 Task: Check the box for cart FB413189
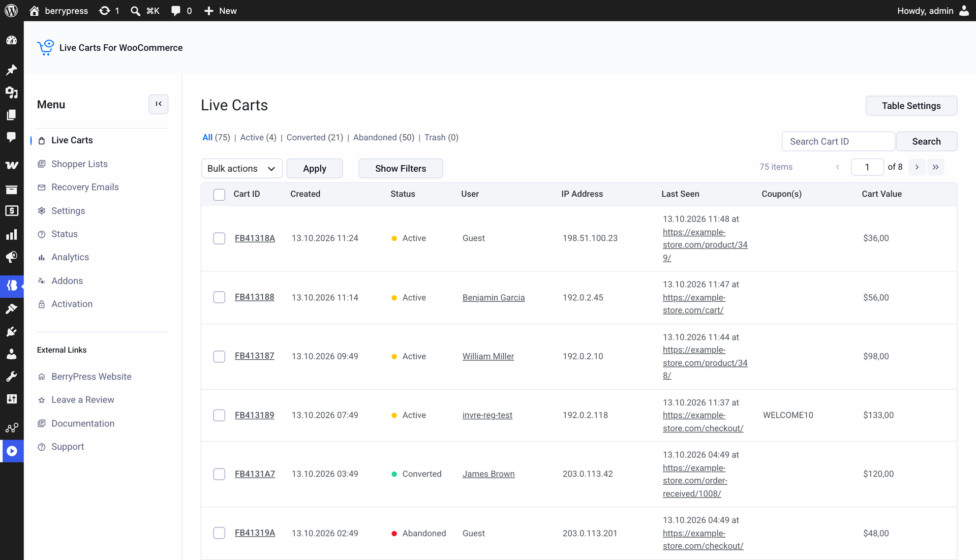point(219,415)
